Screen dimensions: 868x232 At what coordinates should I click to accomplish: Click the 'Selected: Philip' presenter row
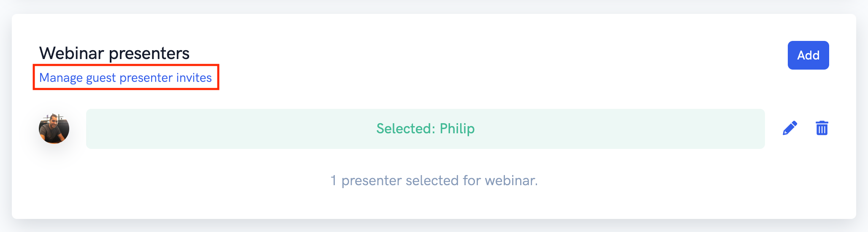[425, 129]
